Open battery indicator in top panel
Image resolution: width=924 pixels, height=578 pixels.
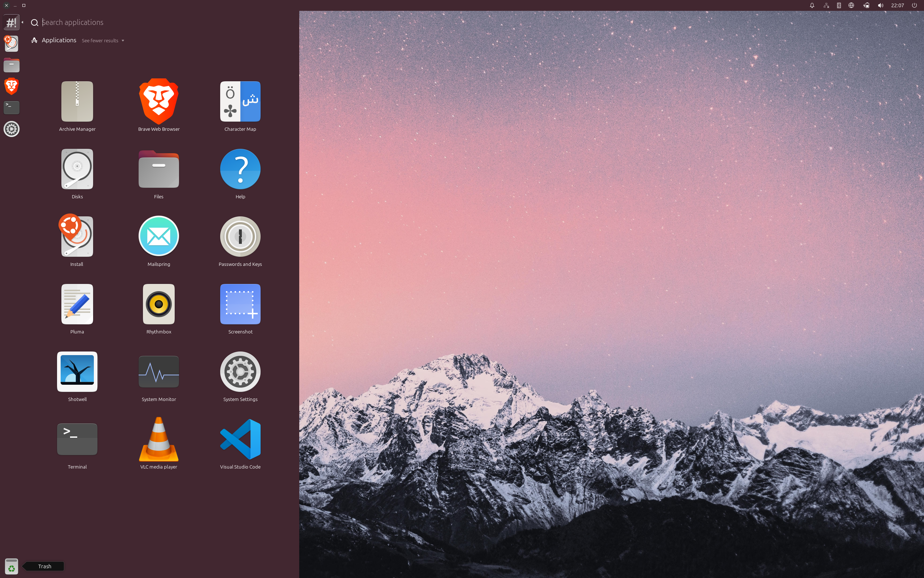point(866,5)
